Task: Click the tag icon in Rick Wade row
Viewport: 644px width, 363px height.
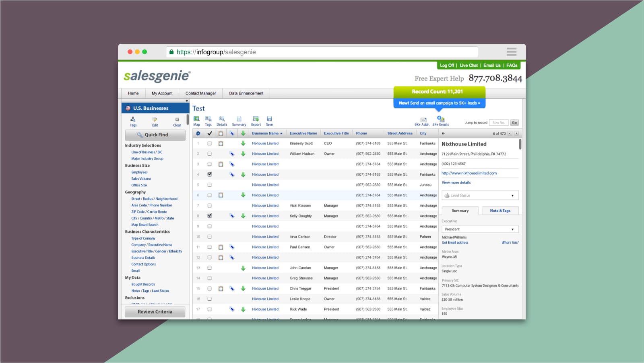Action: 232,309
